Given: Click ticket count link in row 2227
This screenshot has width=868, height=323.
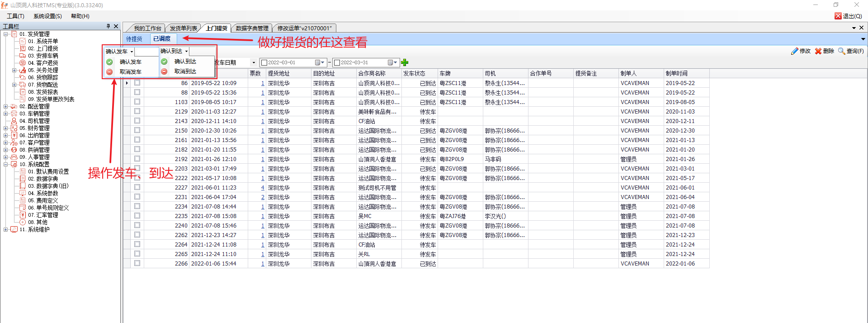Looking at the screenshot, I should coord(263,188).
